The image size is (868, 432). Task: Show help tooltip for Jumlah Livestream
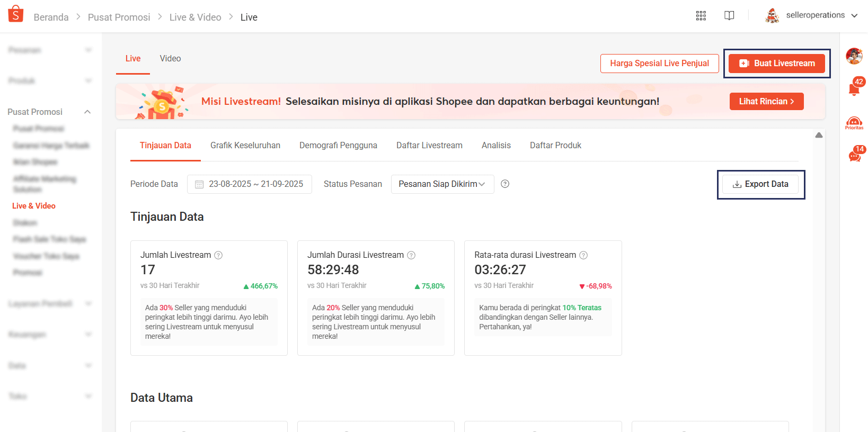(218, 255)
